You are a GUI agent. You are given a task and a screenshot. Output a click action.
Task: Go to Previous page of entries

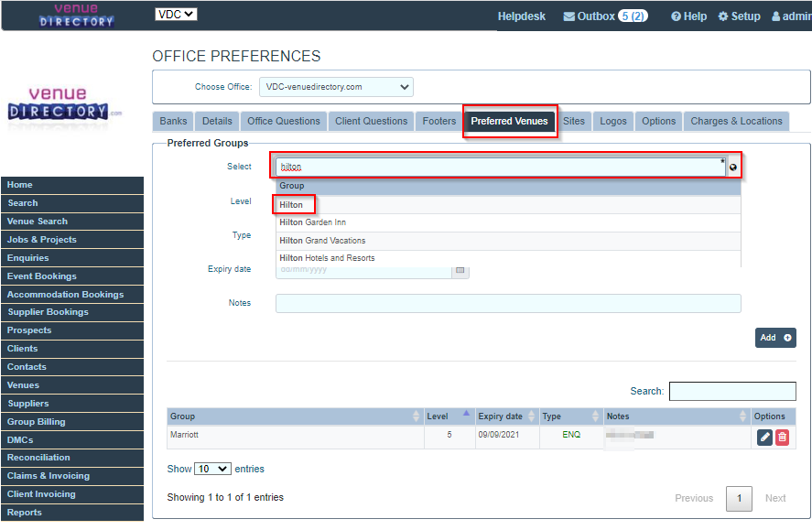pyautogui.click(x=694, y=499)
